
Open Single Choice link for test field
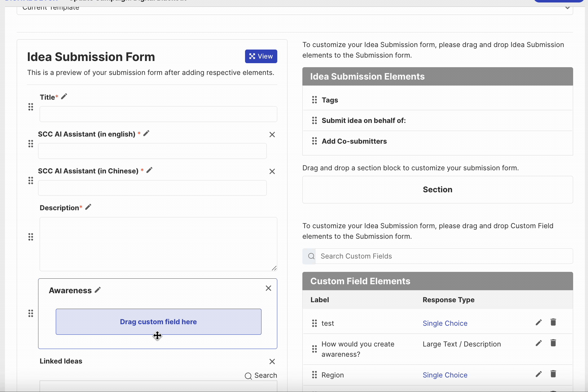tap(445, 323)
